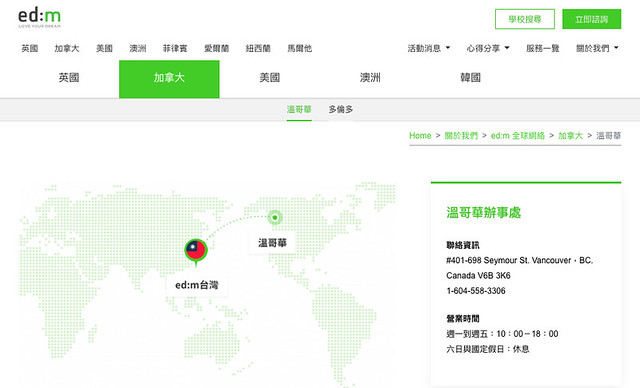
Task: Select the 加拿大 green tab
Action: [x=169, y=79]
